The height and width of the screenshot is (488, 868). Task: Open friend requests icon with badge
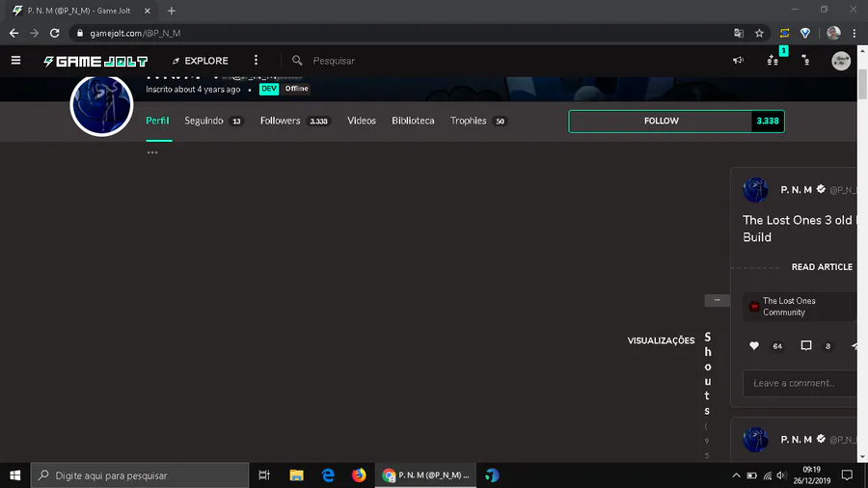(x=773, y=61)
